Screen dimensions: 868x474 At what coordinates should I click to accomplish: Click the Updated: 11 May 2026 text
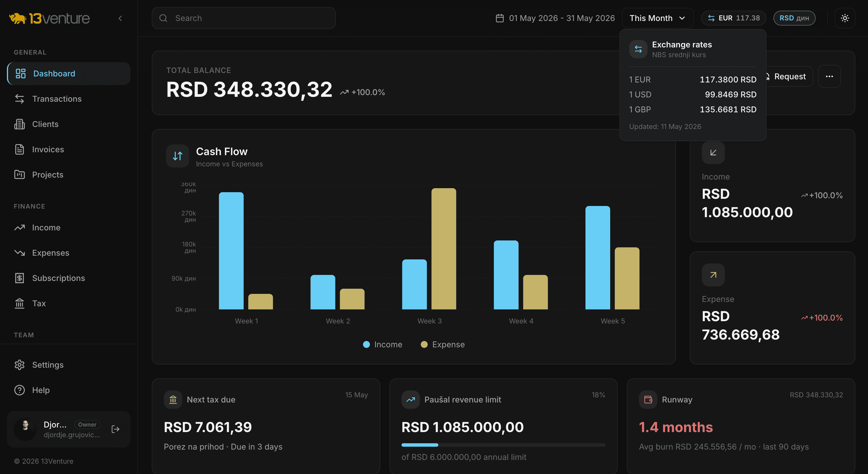coord(665,127)
